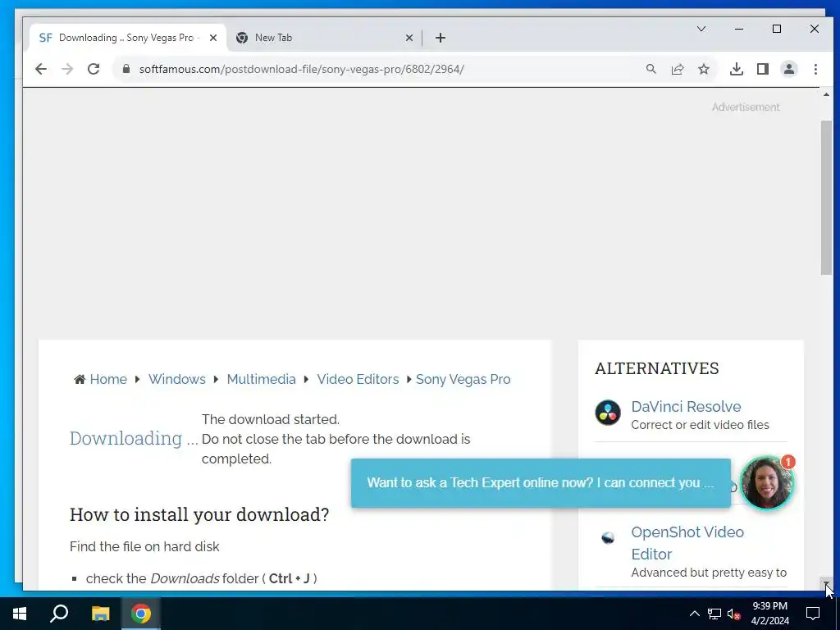Open the Tech Expert chat message
This screenshot has height=630, width=840.
pyautogui.click(x=541, y=482)
